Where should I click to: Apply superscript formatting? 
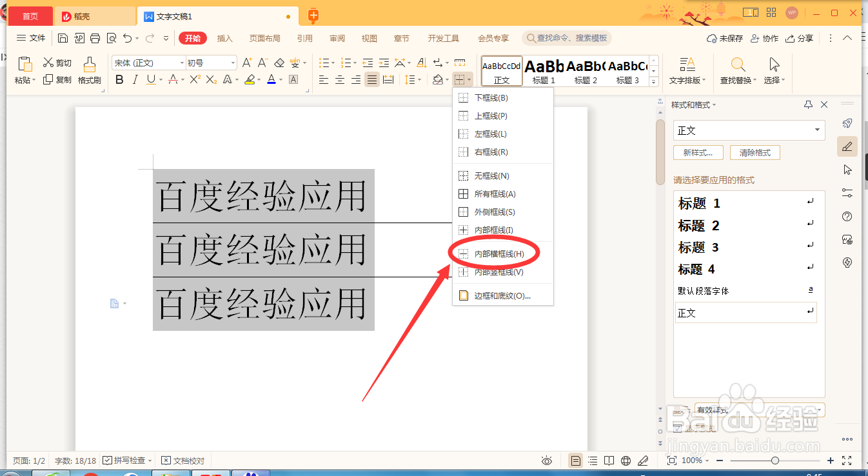tap(195, 80)
